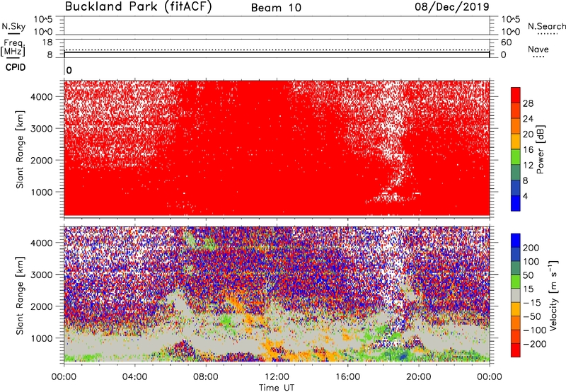Select the blue top segment of velocity color bar
The width and height of the screenshot is (566, 392).
(516, 241)
